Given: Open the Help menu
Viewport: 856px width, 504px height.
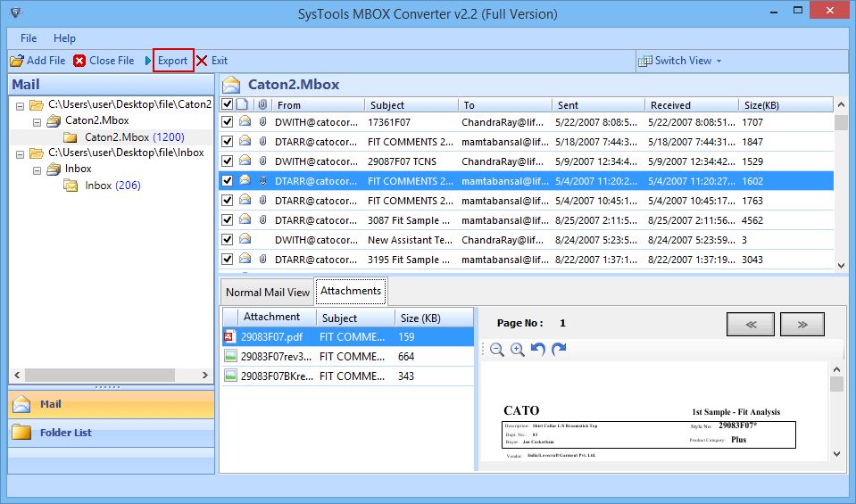Looking at the screenshot, I should 64,38.
